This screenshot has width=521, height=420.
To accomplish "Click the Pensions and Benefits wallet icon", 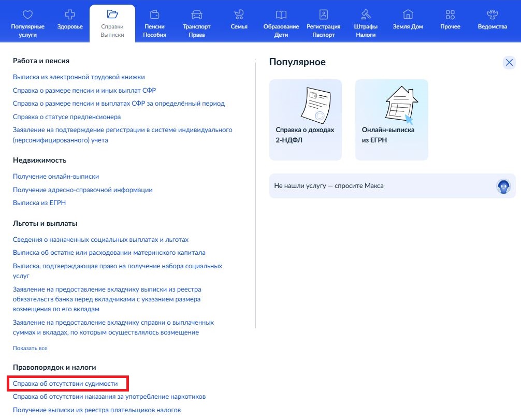I will point(154,15).
